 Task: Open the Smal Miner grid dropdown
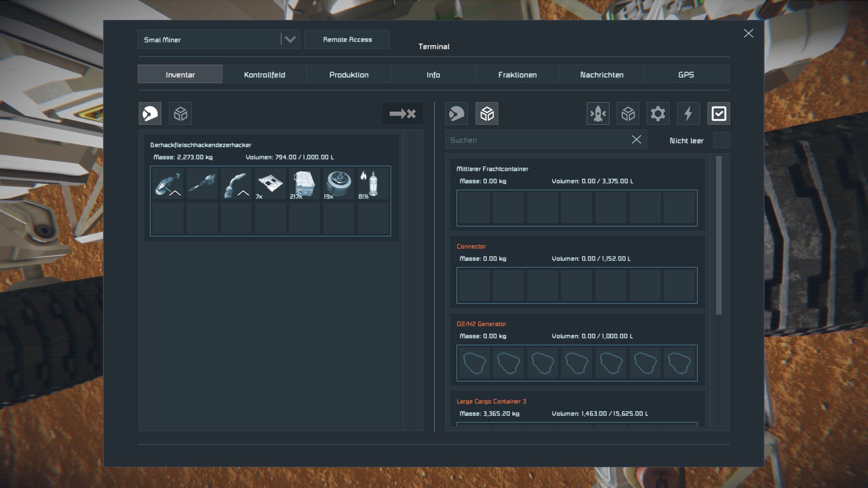tap(290, 39)
